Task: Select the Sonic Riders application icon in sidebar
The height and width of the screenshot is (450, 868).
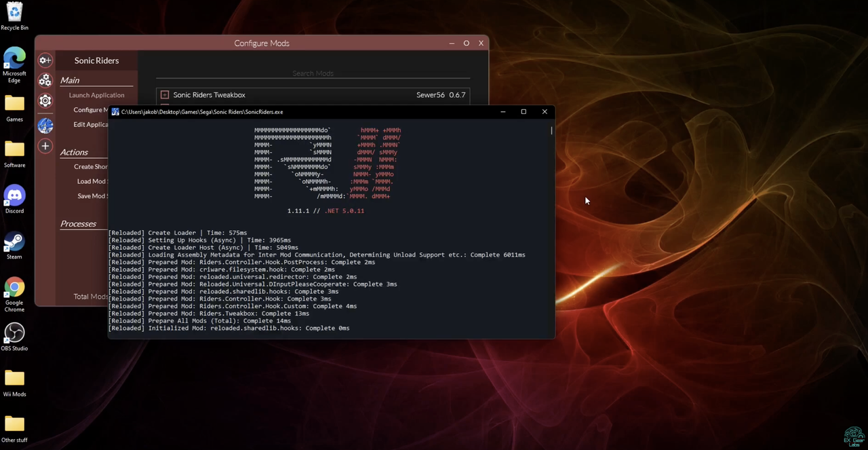Action: tap(45, 125)
